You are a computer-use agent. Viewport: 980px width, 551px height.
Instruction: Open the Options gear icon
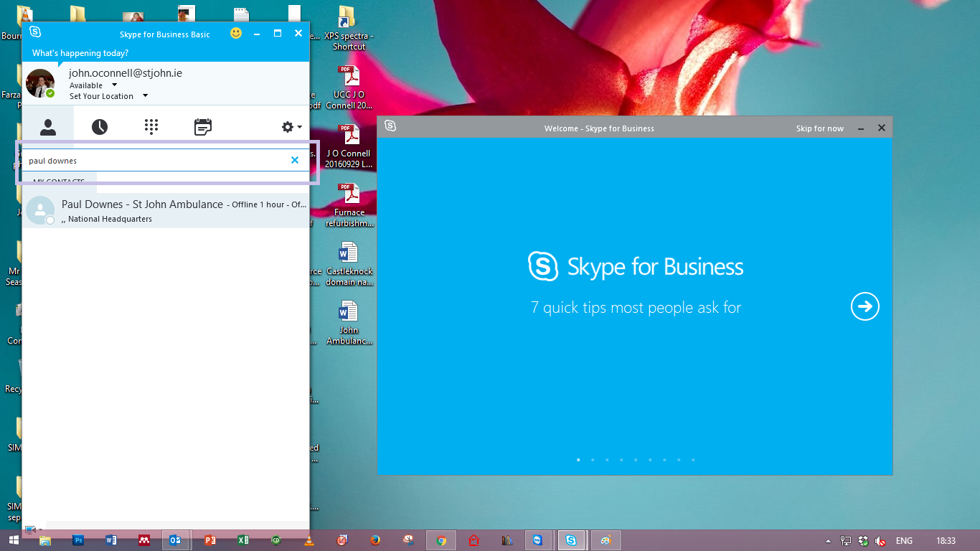click(287, 127)
